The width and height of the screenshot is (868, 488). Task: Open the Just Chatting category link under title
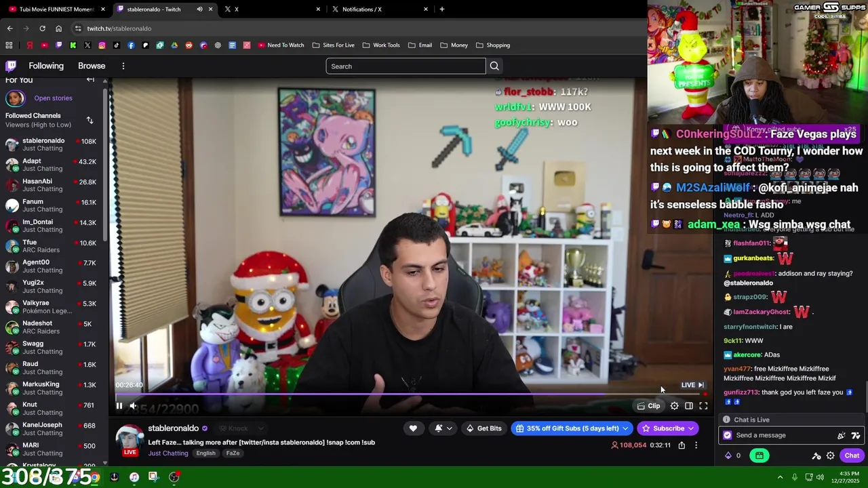coord(168,453)
